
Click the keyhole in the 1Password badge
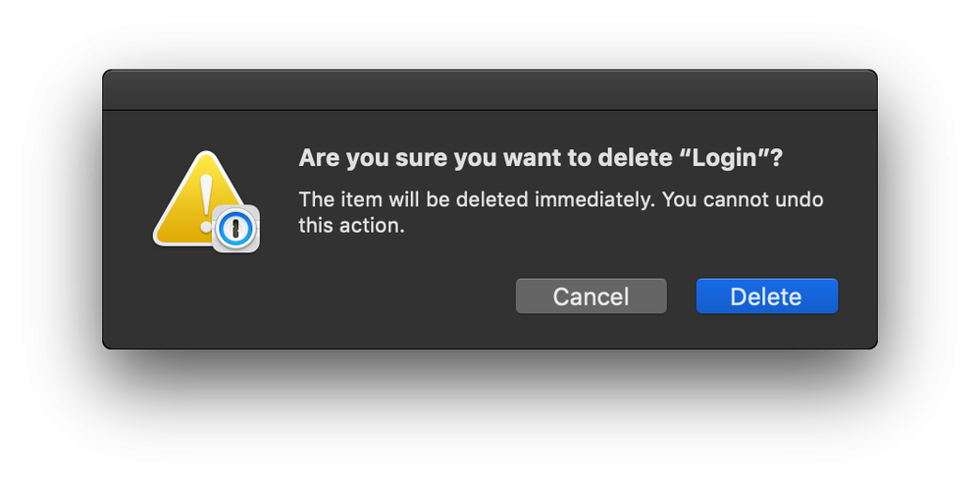click(x=236, y=229)
